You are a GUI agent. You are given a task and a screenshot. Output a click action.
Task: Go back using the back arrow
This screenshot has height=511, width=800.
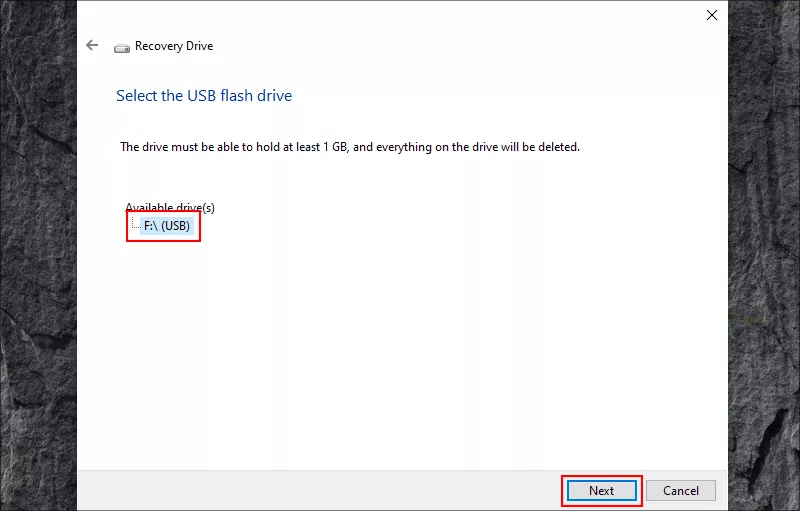pos(92,45)
